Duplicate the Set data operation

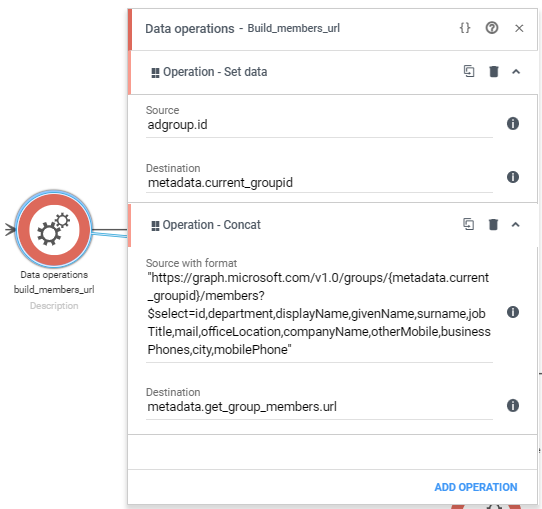point(469,72)
